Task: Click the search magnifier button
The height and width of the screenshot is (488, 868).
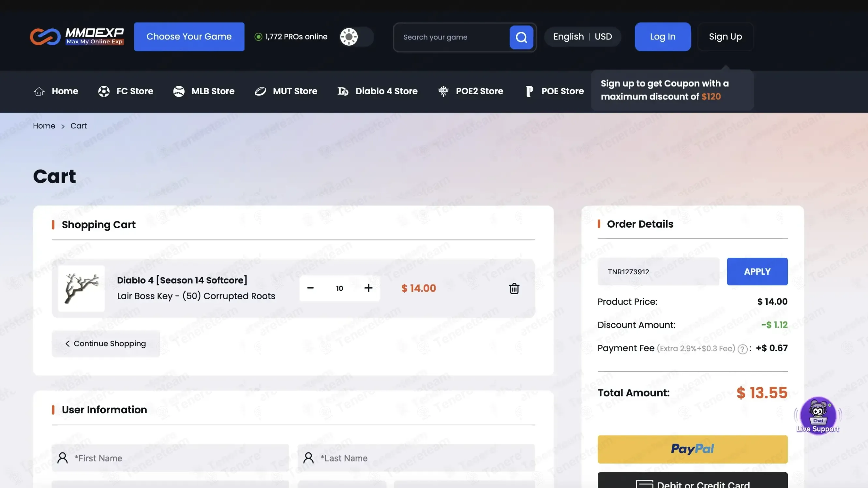Action: [x=521, y=37]
